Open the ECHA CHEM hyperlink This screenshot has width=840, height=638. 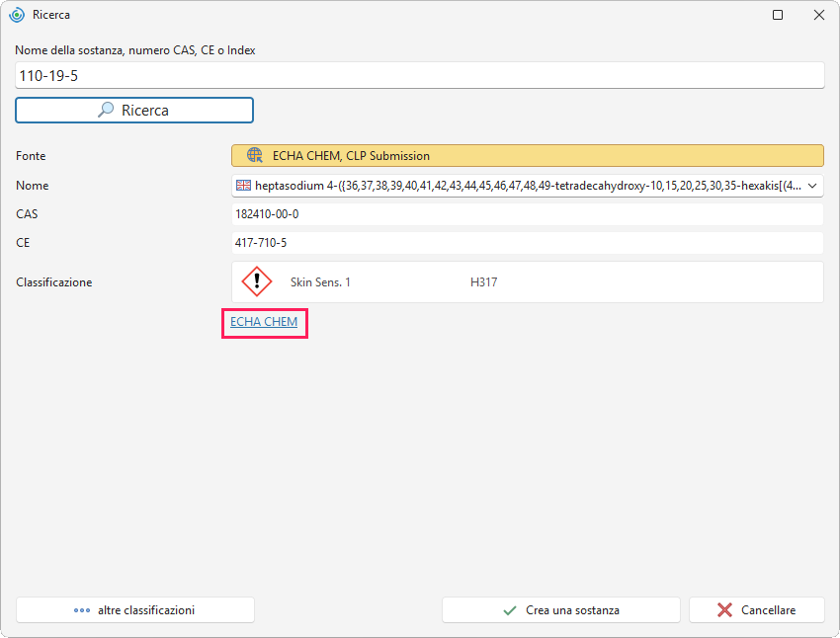[x=264, y=322]
